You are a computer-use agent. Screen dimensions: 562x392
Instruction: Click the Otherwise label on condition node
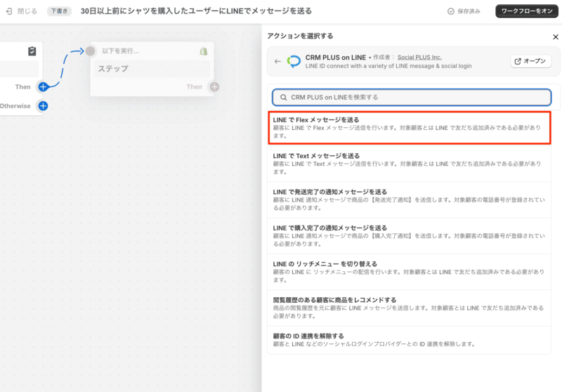click(15, 106)
